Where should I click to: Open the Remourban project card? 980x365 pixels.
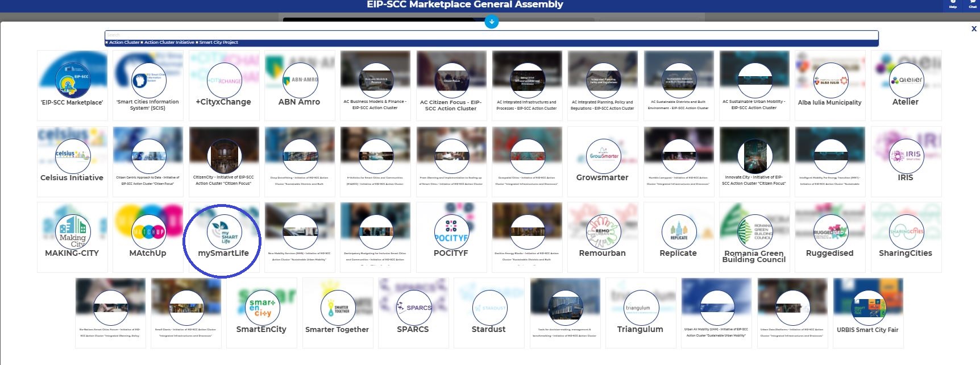(603, 237)
